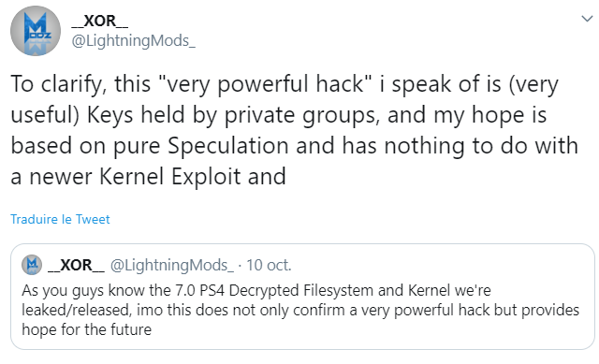Click the word Tweet in translate link
This screenshot has width=599, height=364.
(93, 219)
